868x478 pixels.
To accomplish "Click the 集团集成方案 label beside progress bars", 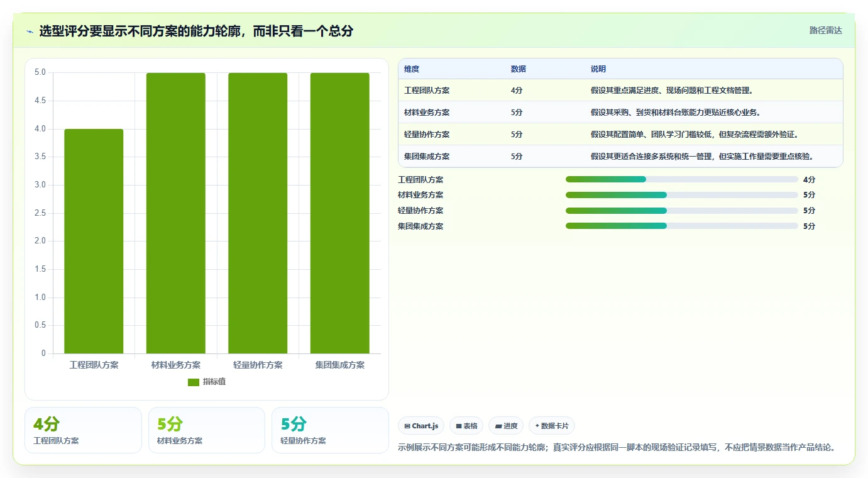I will (x=420, y=226).
